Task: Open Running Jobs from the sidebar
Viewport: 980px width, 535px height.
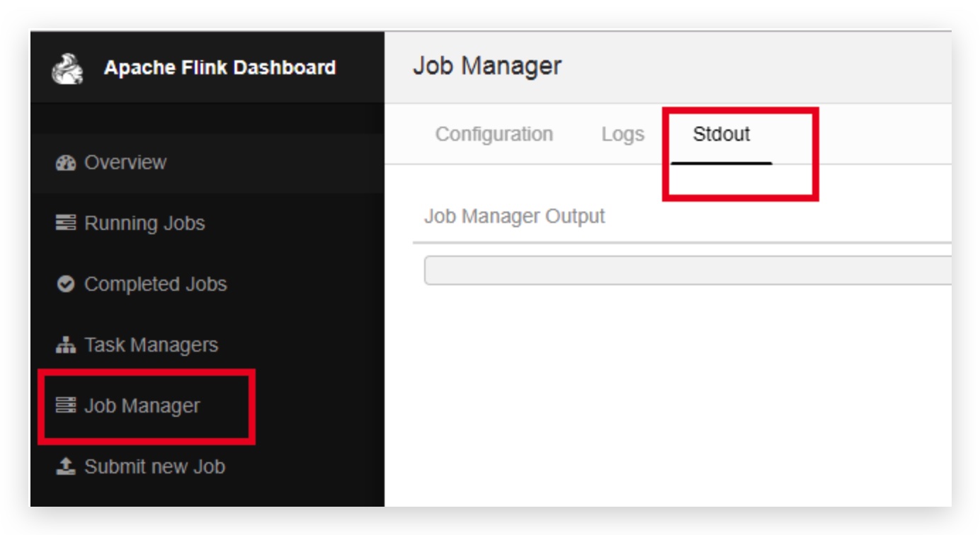Action: click(144, 224)
